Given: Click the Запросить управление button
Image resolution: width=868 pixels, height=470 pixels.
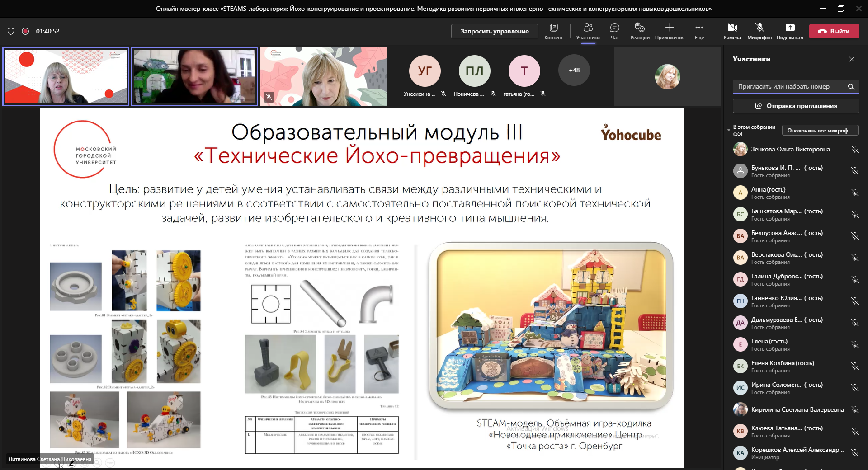Looking at the screenshot, I should (494, 32).
